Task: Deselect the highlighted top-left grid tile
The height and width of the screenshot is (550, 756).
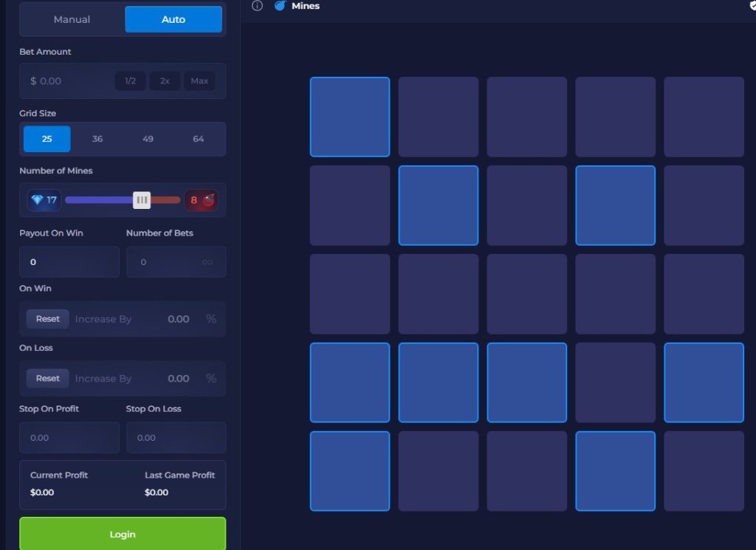Action: point(350,117)
